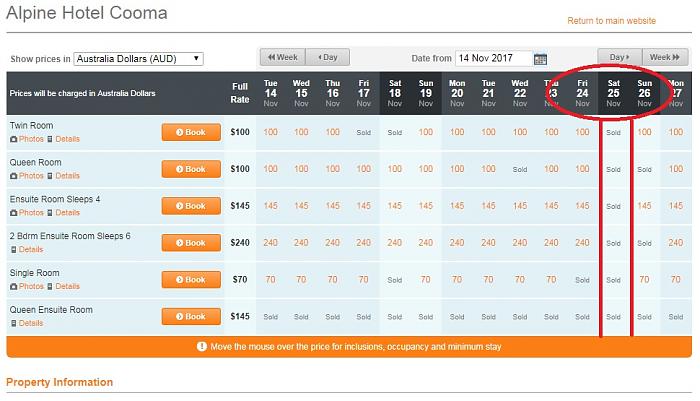Click details icon in Single Room row
700x401 pixels.
click(x=50, y=287)
